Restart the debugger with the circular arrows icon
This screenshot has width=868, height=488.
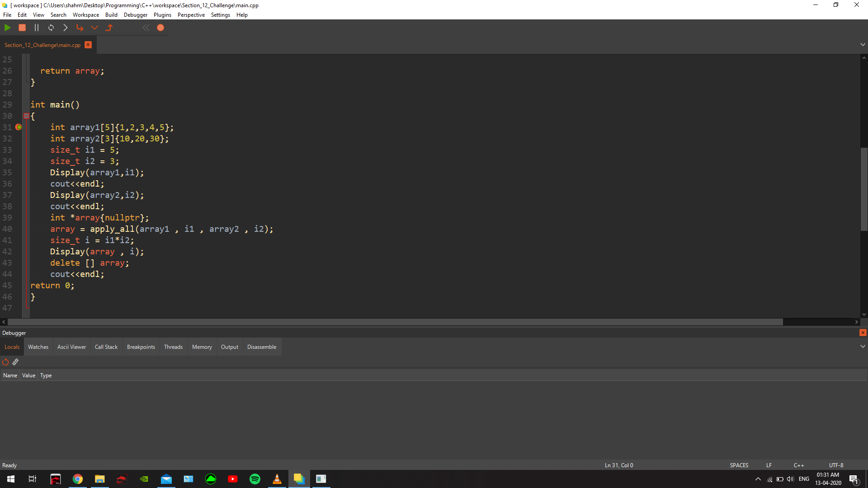point(51,28)
